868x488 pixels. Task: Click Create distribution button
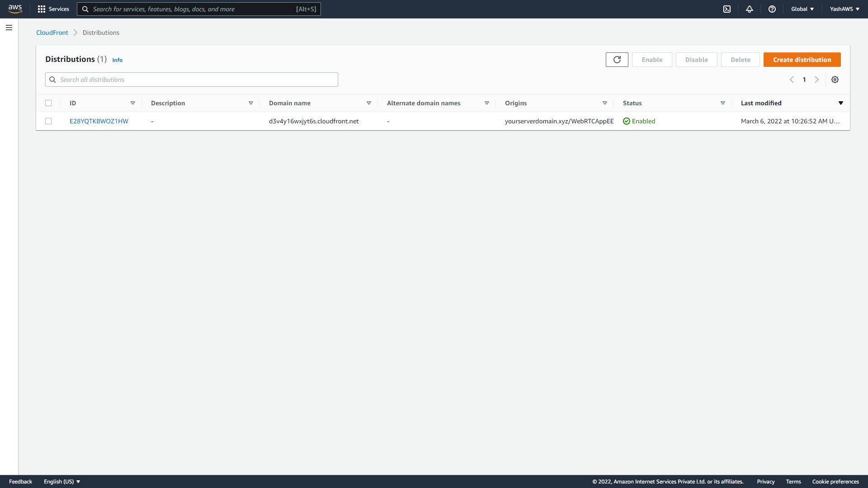coord(802,60)
